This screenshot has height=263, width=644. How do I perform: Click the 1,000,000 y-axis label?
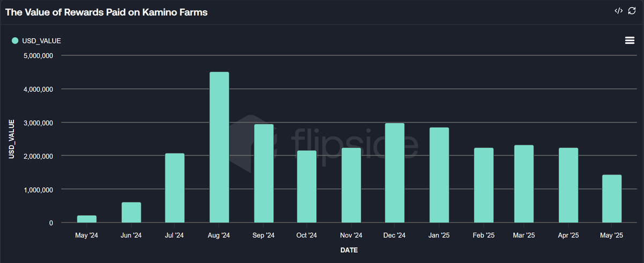coord(38,189)
